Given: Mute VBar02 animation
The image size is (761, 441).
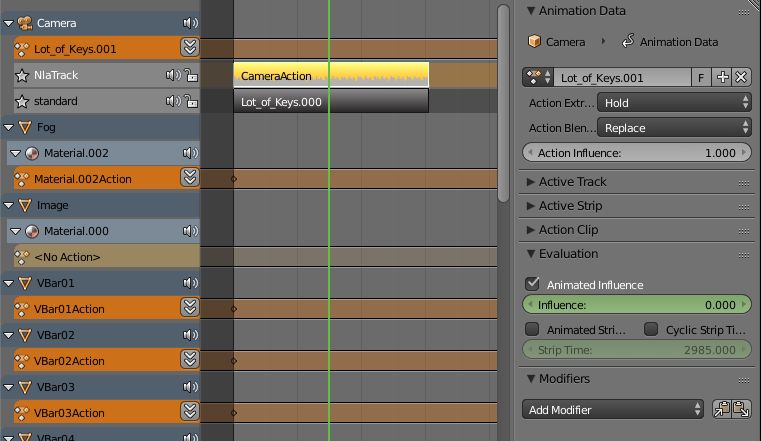Looking at the screenshot, I should pos(190,335).
